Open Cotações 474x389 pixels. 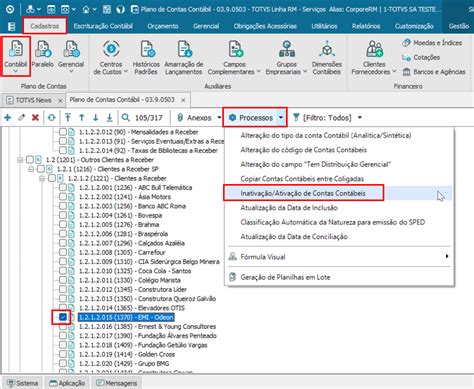tap(421, 57)
